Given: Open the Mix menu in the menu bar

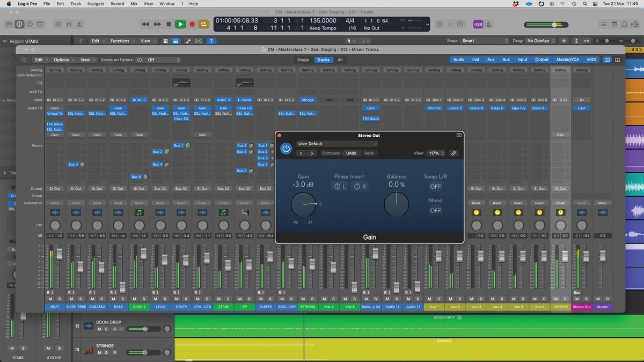Looking at the screenshot, I should 133,4.
